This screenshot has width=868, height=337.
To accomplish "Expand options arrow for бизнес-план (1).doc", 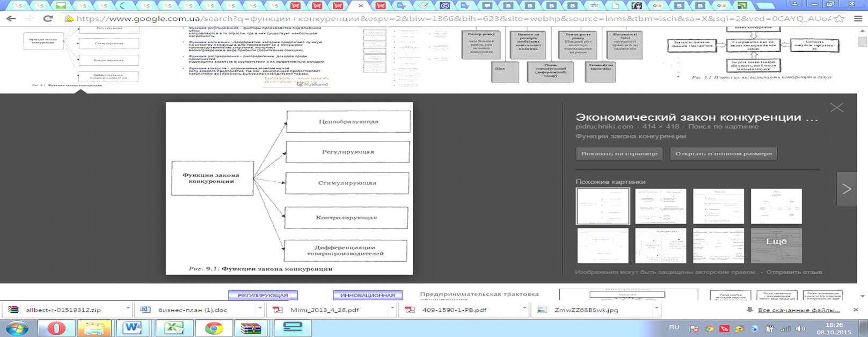I will click(261, 310).
